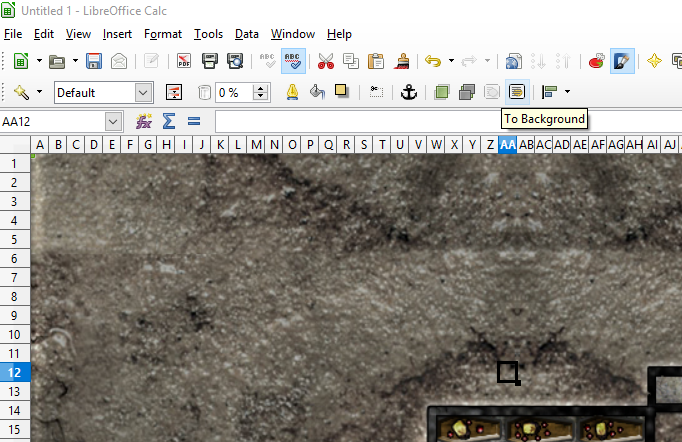Open the Help menu
This screenshot has height=442, width=682.
pos(339,34)
